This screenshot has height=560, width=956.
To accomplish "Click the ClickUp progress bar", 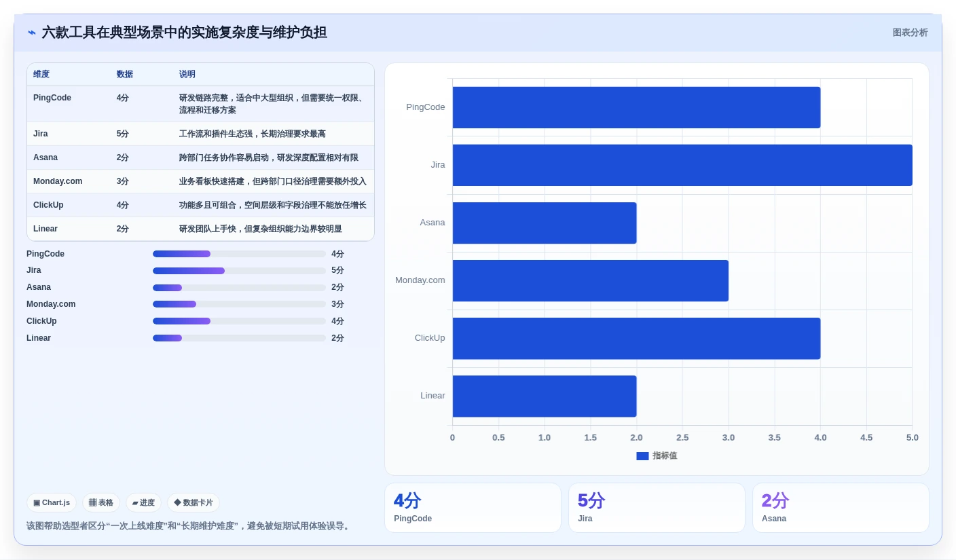I will point(239,321).
